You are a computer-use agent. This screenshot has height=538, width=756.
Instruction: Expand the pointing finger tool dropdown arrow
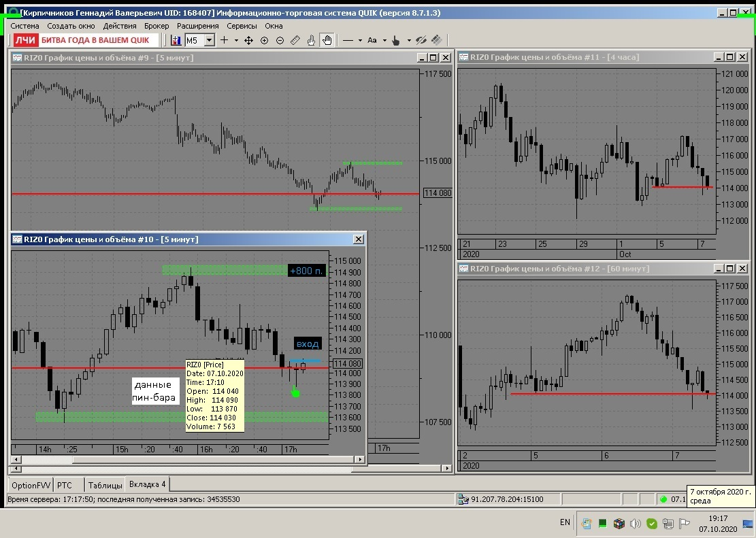click(409, 41)
